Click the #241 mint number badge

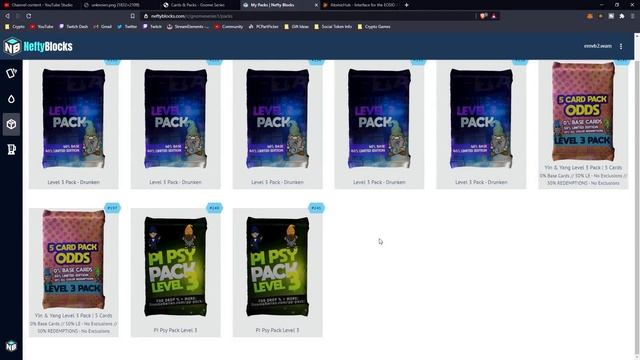point(316,208)
